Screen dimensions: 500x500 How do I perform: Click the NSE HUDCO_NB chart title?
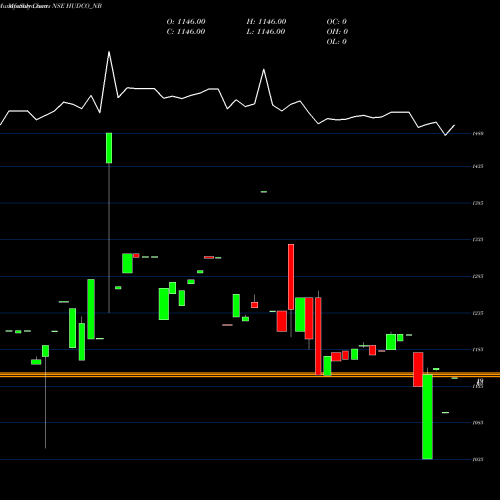(77, 6)
